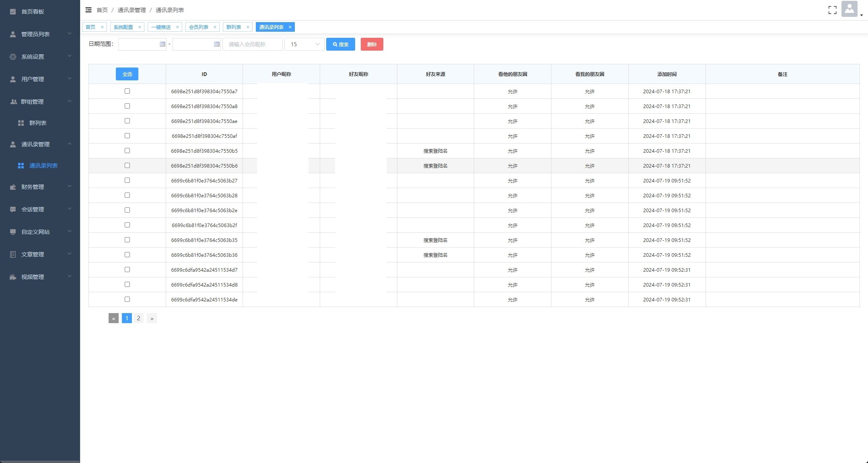Click the previous page « button
The width and height of the screenshot is (868, 463).
(113, 318)
